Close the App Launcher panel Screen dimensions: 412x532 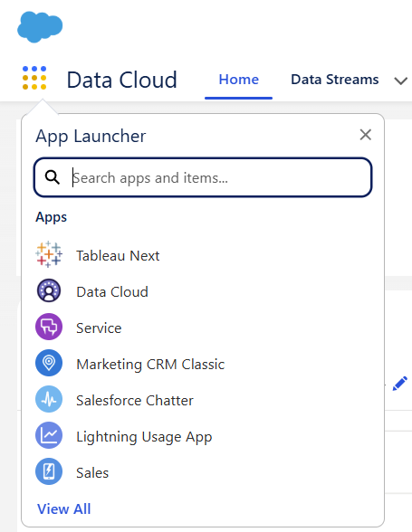click(x=366, y=135)
